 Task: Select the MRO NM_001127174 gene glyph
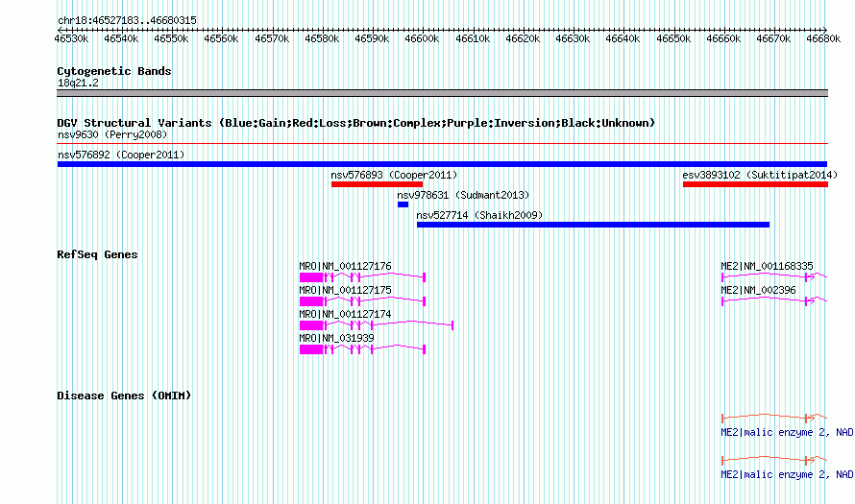point(377,325)
